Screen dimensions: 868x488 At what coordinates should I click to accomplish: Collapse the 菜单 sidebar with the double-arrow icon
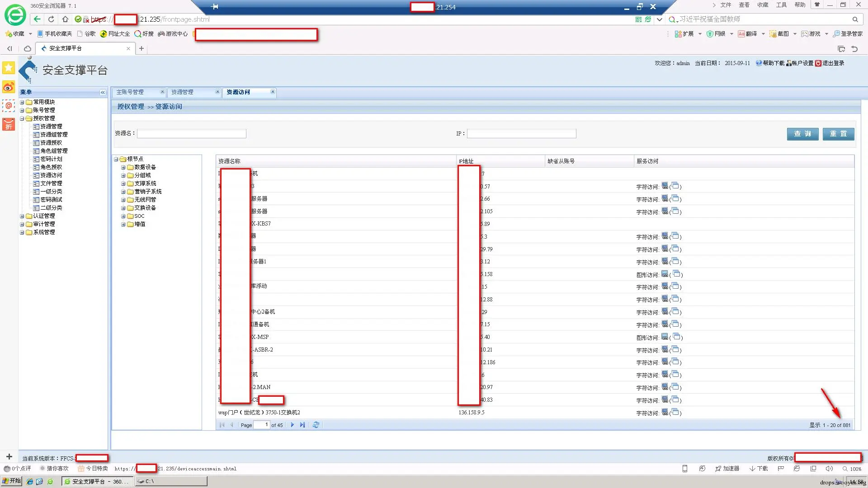point(103,92)
